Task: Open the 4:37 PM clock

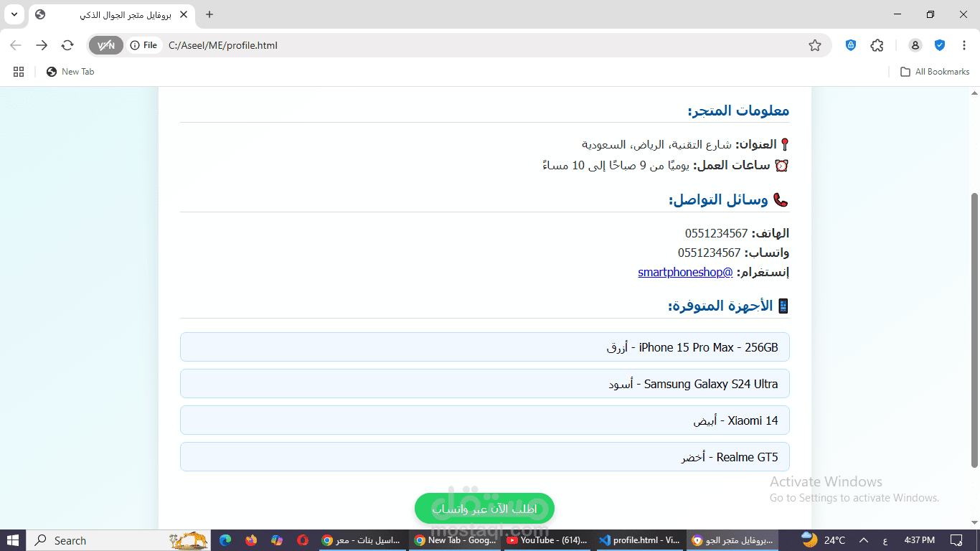Action: [x=919, y=540]
